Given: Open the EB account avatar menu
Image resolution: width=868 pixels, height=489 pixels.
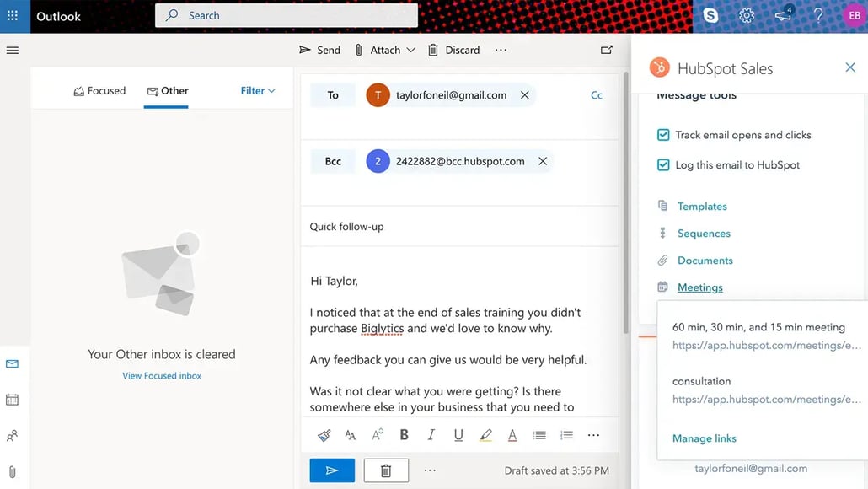Looking at the screenshot, I should 855,15.
